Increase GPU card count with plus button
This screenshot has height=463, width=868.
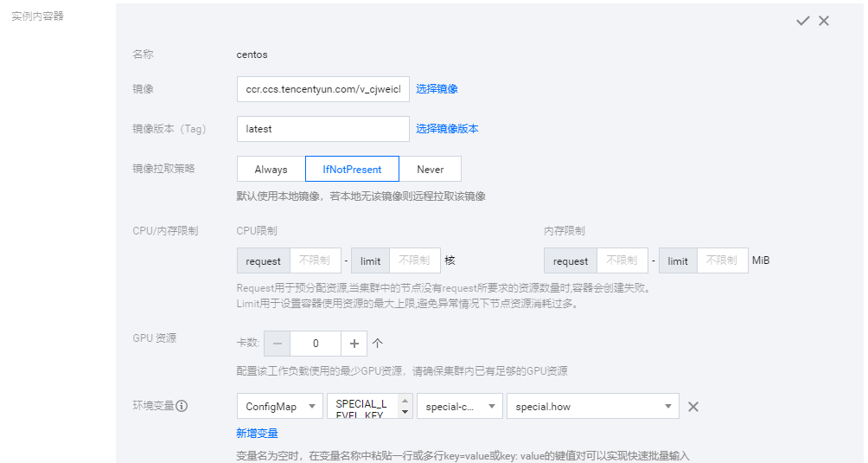(x=354, y=343)
